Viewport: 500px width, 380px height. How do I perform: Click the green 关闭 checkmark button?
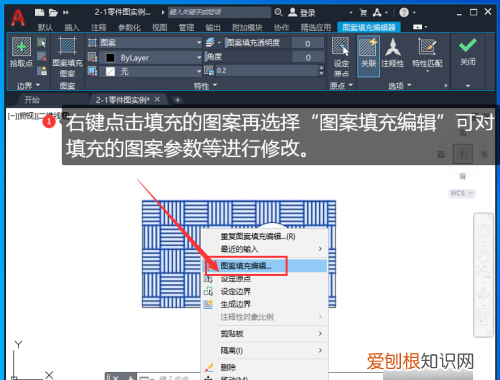click(468, 53)
